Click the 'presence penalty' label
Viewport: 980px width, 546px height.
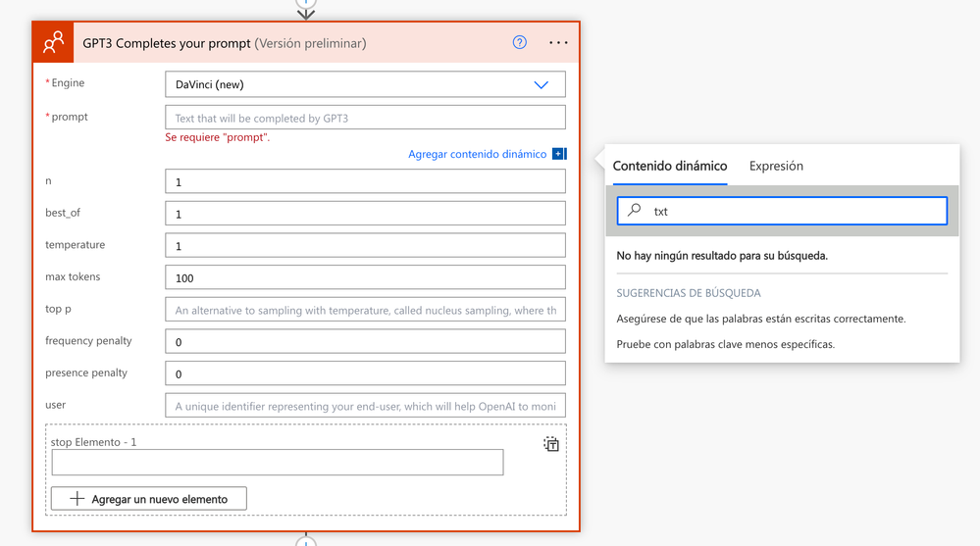pos(86,372)
